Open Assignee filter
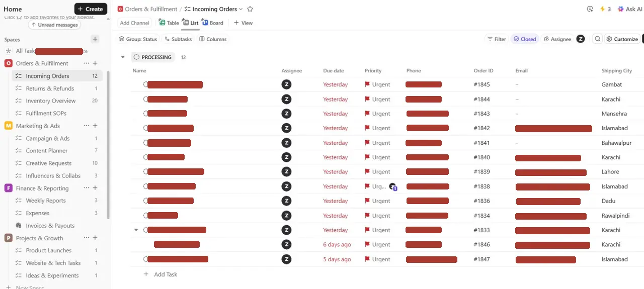Viewport: 644px width, 289px height. point(557,39)
